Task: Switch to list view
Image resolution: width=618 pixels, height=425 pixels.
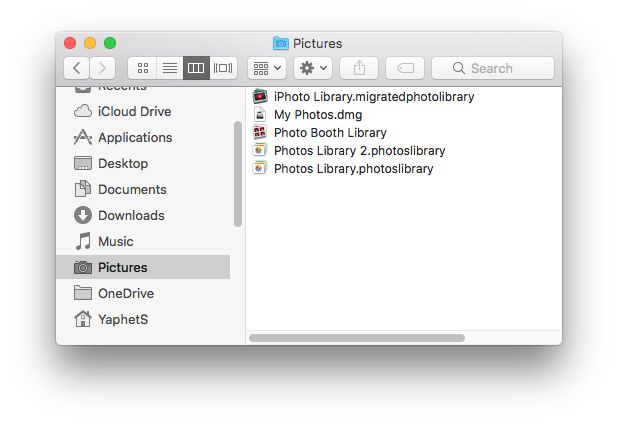Action: click(x=170, y=68)
